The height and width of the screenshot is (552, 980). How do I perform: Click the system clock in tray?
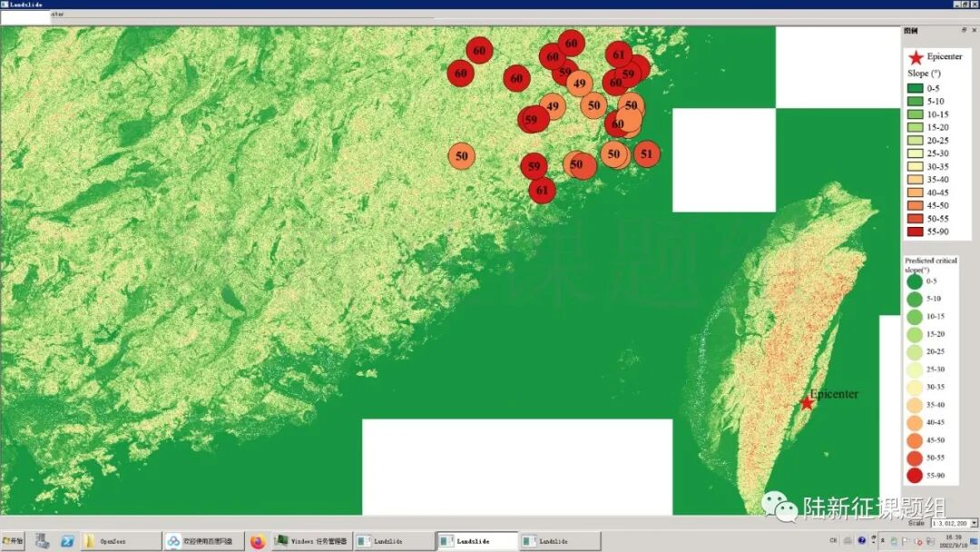pyautogui.click(x=952, y=541)
